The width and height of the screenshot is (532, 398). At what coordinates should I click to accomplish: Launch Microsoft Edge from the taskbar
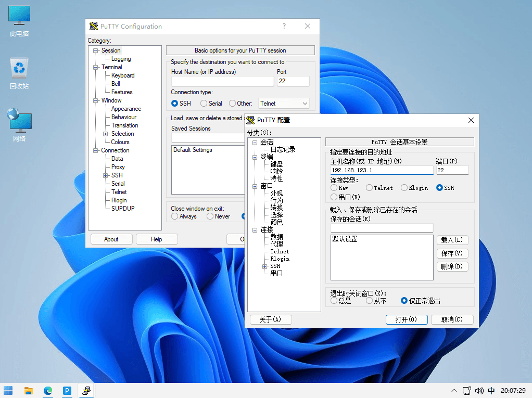click(48, 391)
